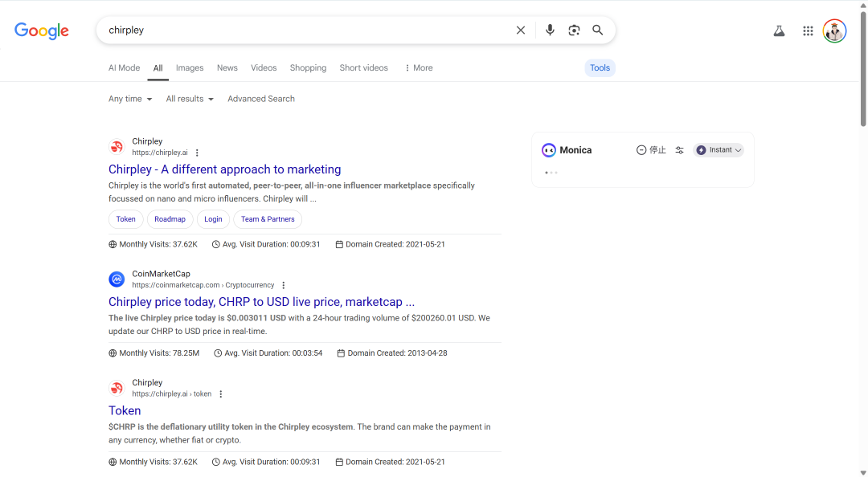Open the Google apps grid
This screenshot has width=868, height=477.
click(x=808, y=31)
